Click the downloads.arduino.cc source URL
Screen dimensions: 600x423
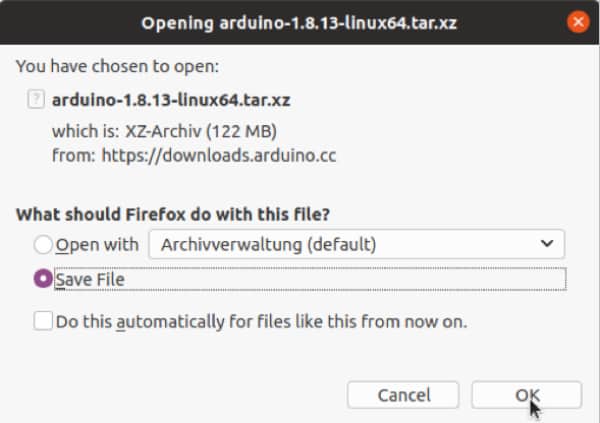coord(219,155)
